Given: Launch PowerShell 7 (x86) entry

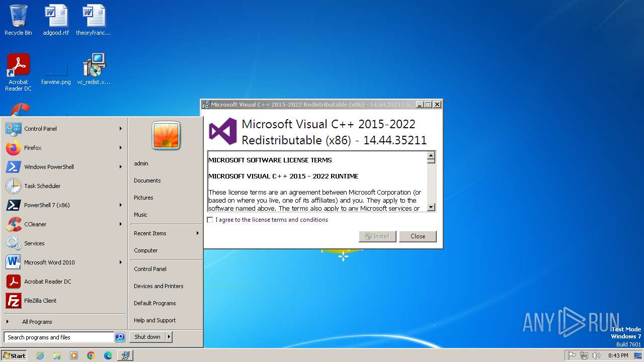Looking at the screenshot, I should pyautogui.click(x=64, y=205).
